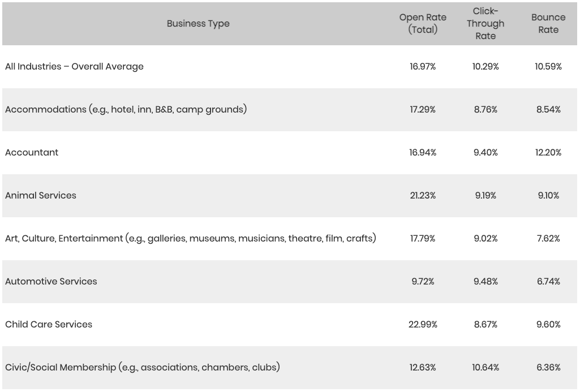This screenshot has height=392, width=580.
Task: Select the Accommodations business type row label
Action: pyautogui.click(x=126, y=110)
